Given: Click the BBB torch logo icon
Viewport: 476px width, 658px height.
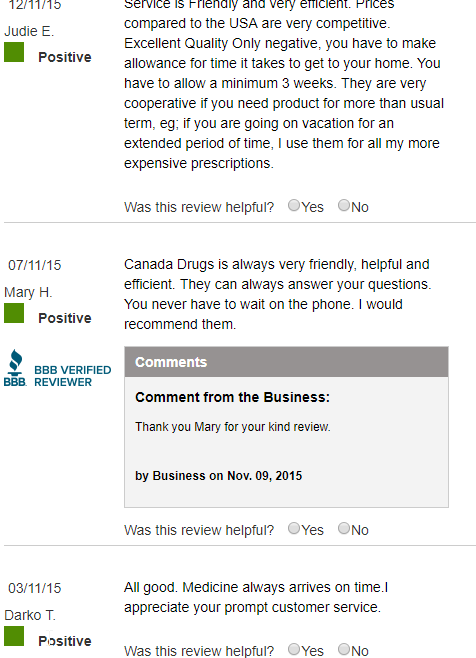Looking at the screenshot, I should click(x=15, y=368).
